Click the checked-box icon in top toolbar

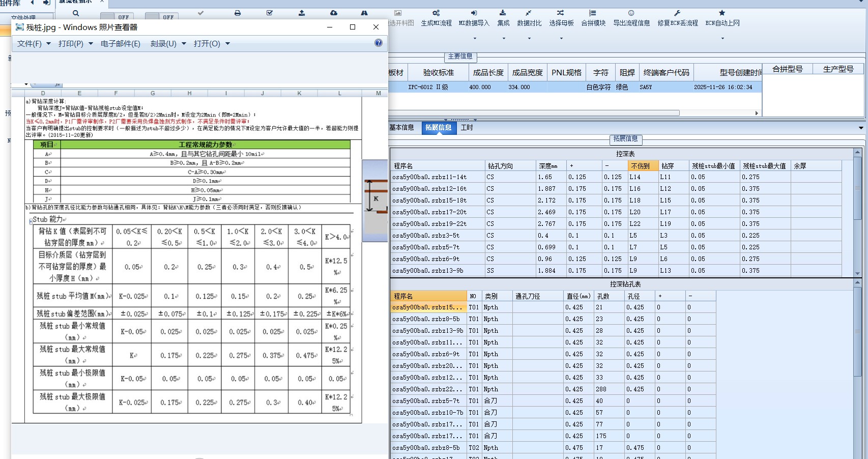pyautogui.click(x=270, y=13)
